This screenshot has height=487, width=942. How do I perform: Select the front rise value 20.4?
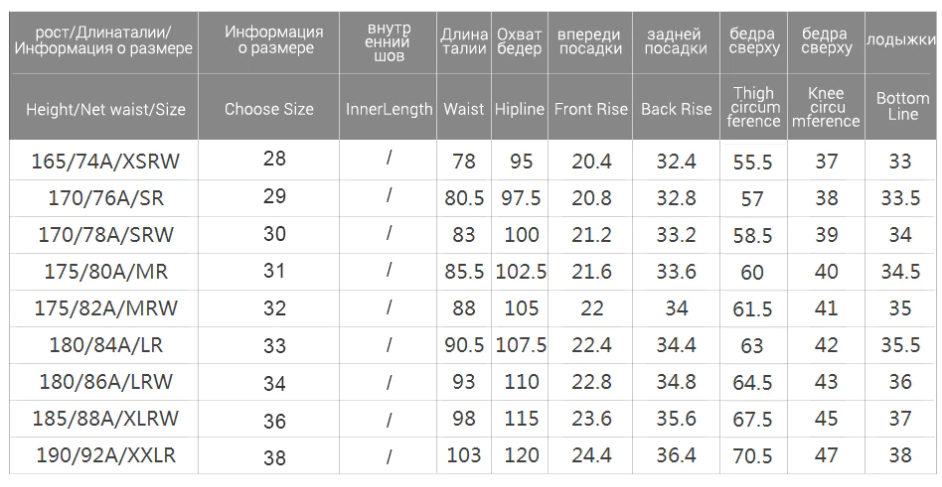(591, 163)
